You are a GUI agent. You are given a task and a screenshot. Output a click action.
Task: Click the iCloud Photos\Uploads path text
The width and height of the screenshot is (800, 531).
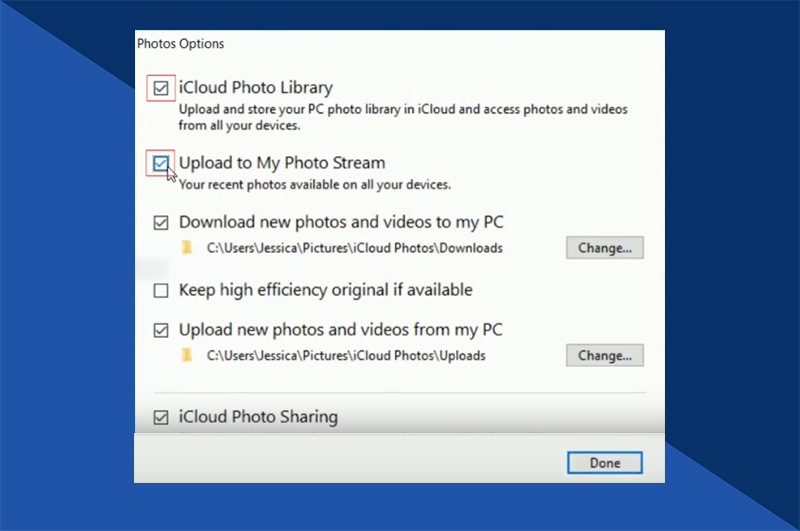pyautogui.click(x=346, y=356)
